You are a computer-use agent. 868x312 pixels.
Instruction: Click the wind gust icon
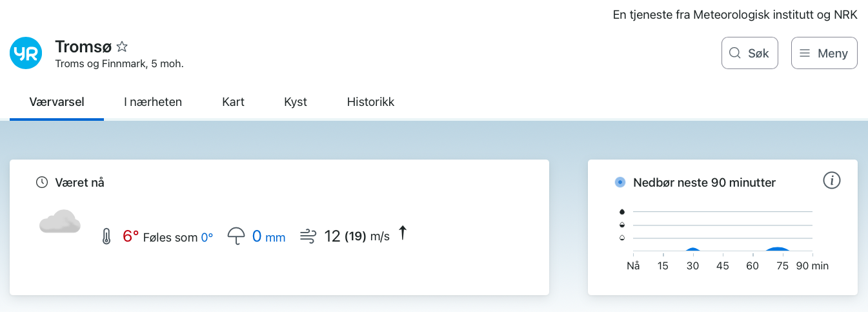[x=308, y=236]
